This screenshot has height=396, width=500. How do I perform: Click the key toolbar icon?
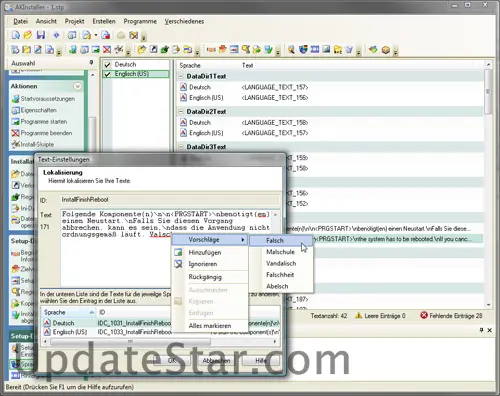click(x=246, y=50)
